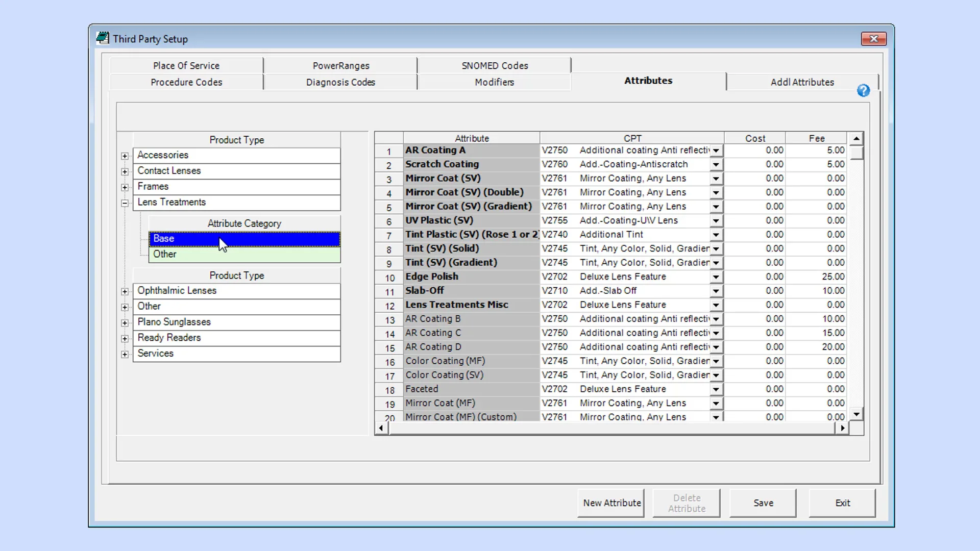Collapse the Lens Treatments node

pos(125,203)
